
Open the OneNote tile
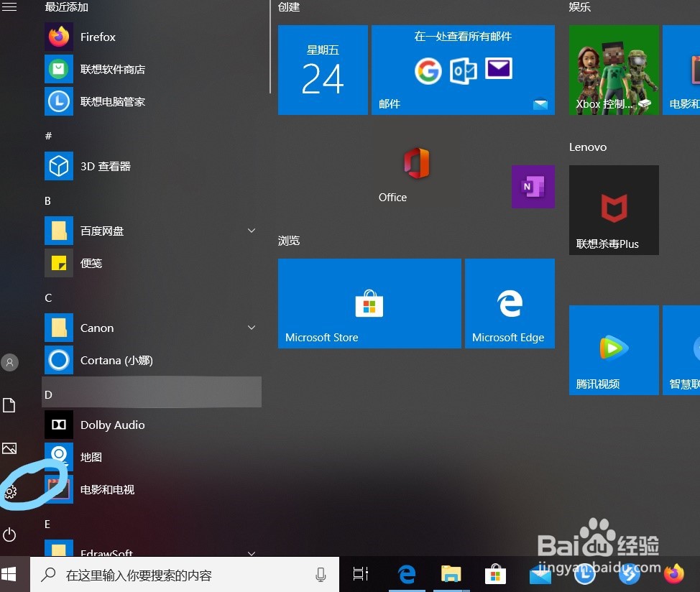point(533,187)
